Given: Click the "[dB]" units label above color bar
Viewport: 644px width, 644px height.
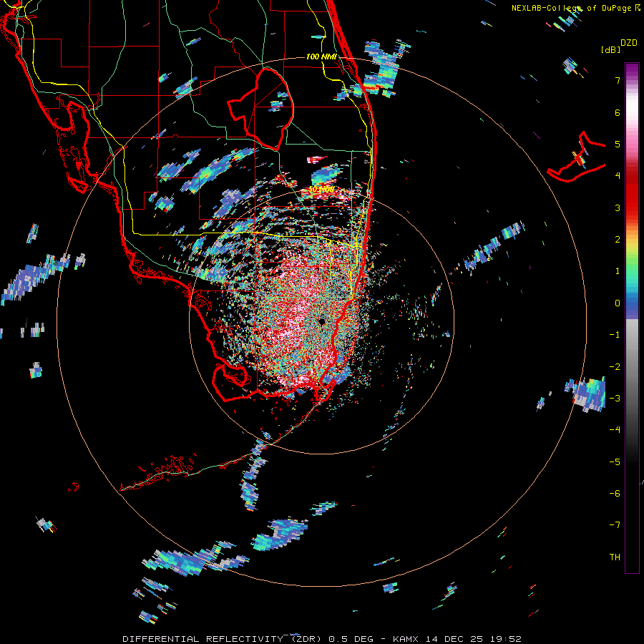Looking at the screenshot, I should click(x=610, y=50).
